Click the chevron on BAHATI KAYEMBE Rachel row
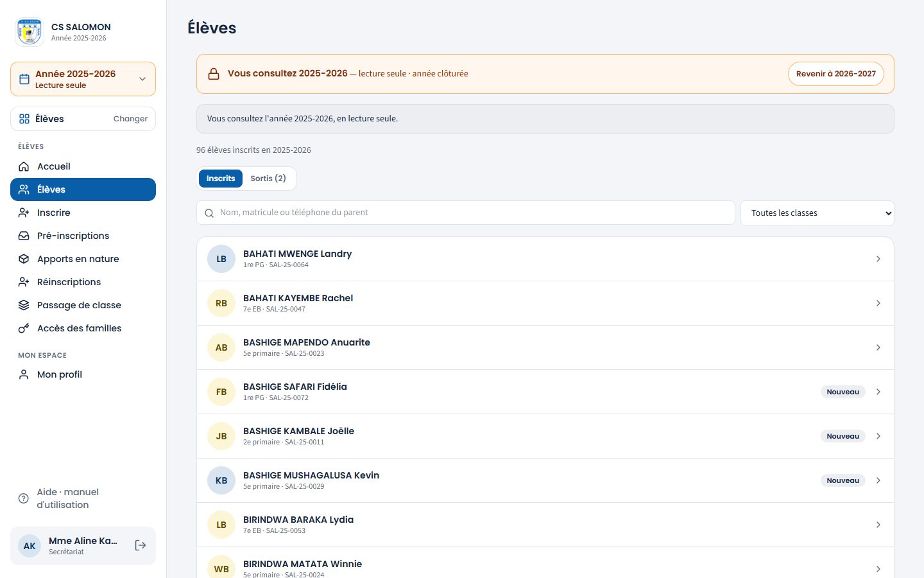This screenshot has height=578, width=924. point(878,303)
